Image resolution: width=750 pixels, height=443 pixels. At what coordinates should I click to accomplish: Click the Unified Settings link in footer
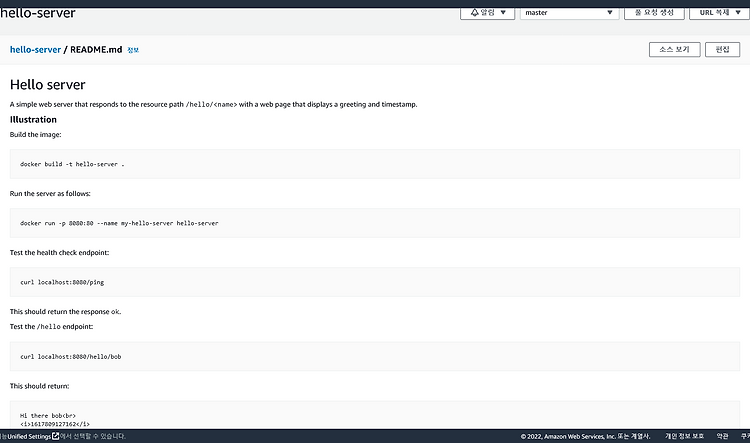point(29,436)
